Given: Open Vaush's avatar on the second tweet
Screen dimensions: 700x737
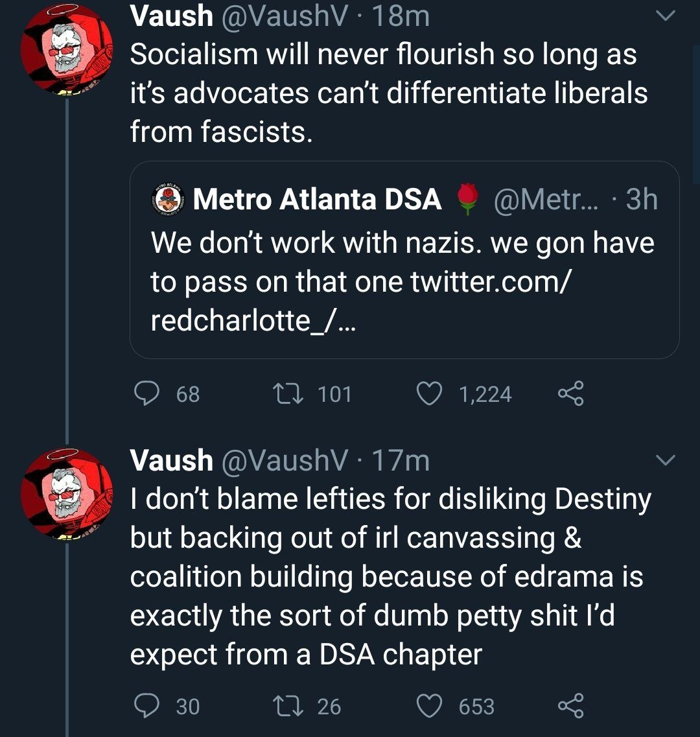Looking at the screenshot, I should click(66, 493).
